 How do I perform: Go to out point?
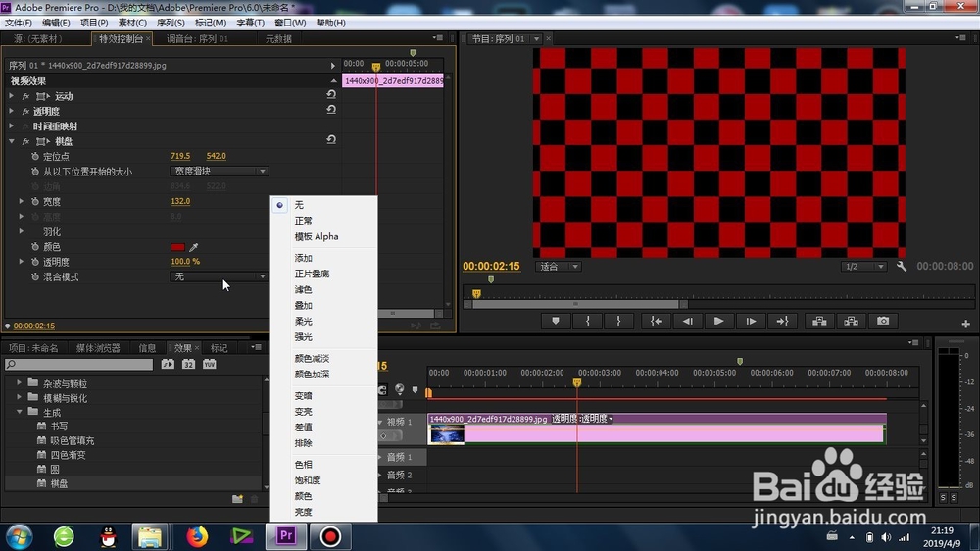point(782,321)
